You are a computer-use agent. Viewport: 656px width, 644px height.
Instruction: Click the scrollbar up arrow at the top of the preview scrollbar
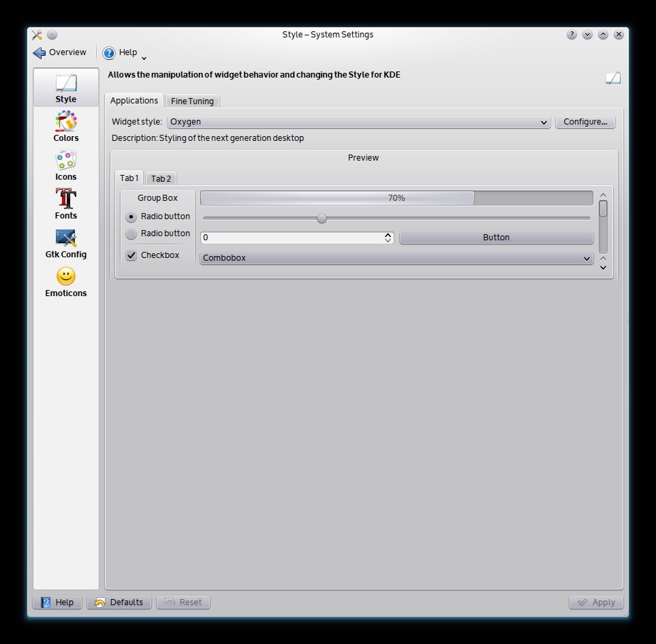[x=603, y=195]
